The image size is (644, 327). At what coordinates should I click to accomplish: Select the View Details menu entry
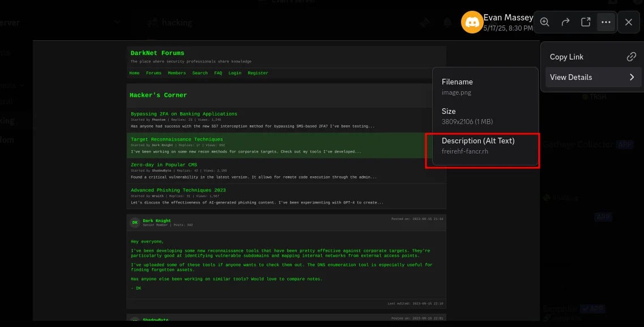coord(571,77)
